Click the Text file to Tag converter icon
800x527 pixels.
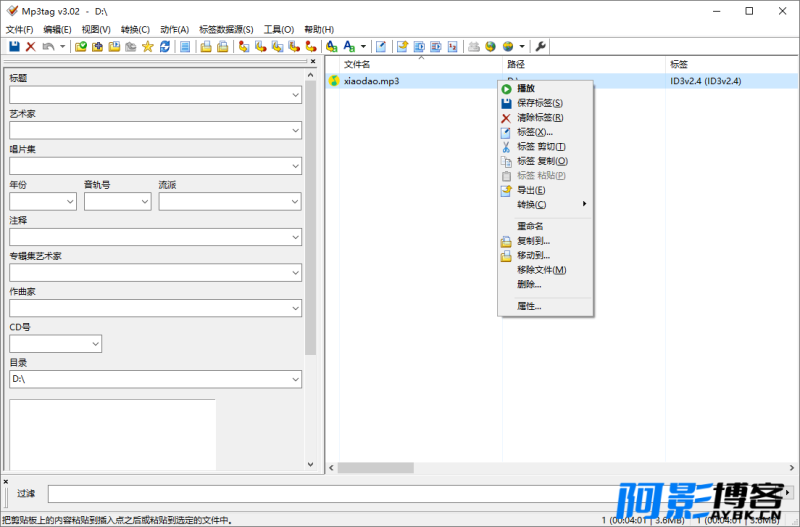coord(294,46)
